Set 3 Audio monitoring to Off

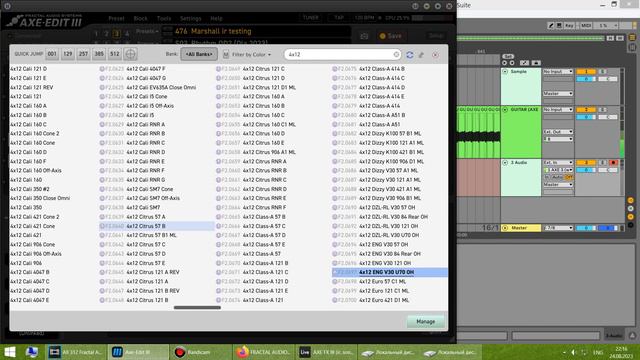(x=569, y=177)
